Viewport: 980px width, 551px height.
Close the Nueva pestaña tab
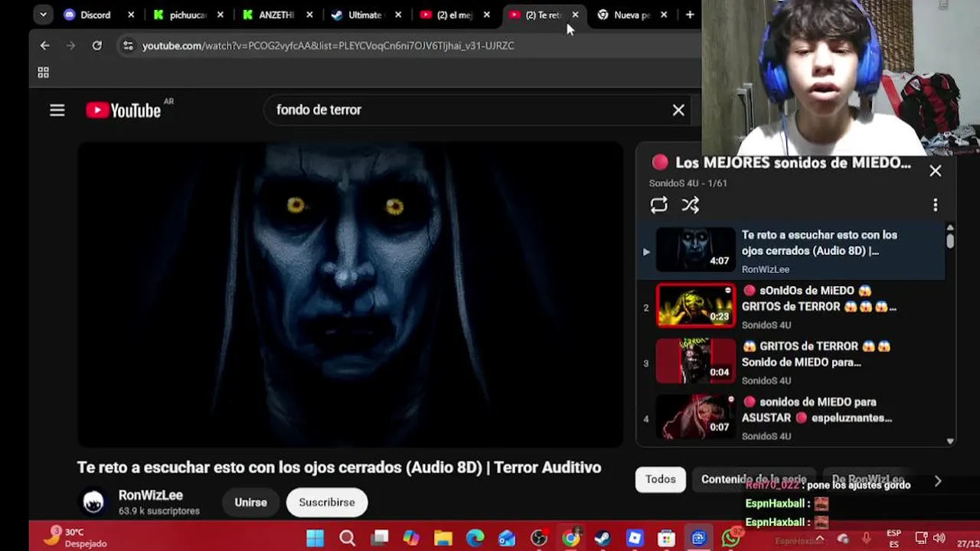tap(664, 15)
